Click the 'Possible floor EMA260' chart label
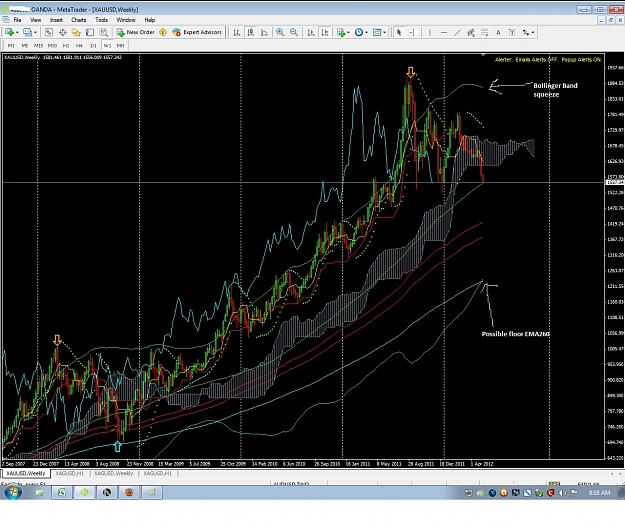Viewport: 625px width, 527px height. point(515,334)
